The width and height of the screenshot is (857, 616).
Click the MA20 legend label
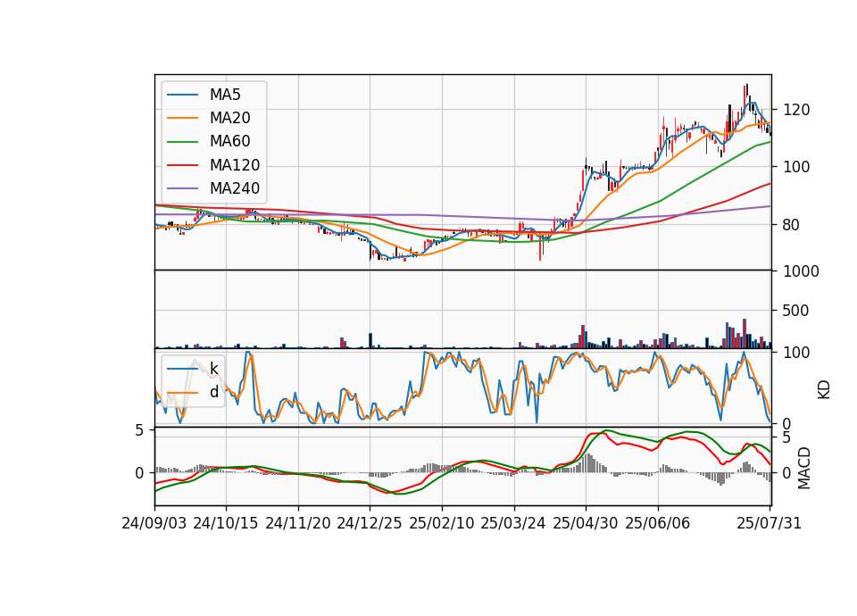point(229,118)
